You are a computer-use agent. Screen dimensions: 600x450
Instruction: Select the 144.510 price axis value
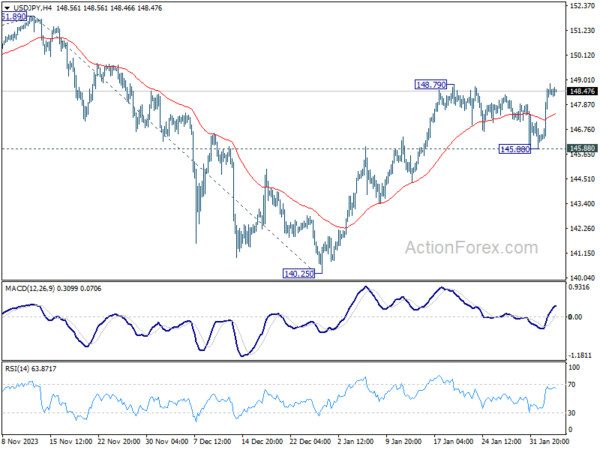click(582, 179)
